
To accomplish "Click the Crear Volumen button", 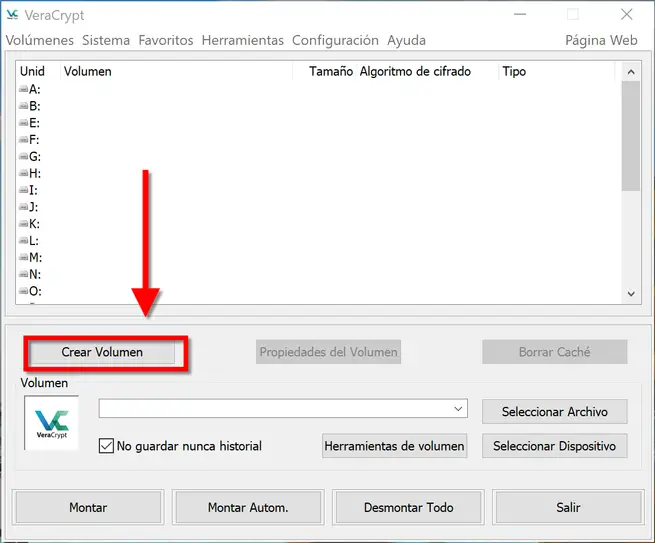I will [102, 352].
